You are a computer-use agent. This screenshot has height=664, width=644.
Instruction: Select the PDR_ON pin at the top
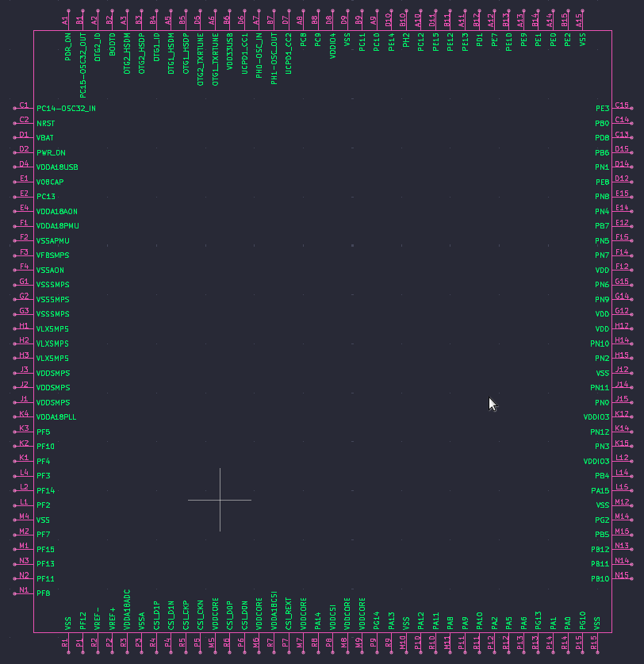[x=68, y=48]
